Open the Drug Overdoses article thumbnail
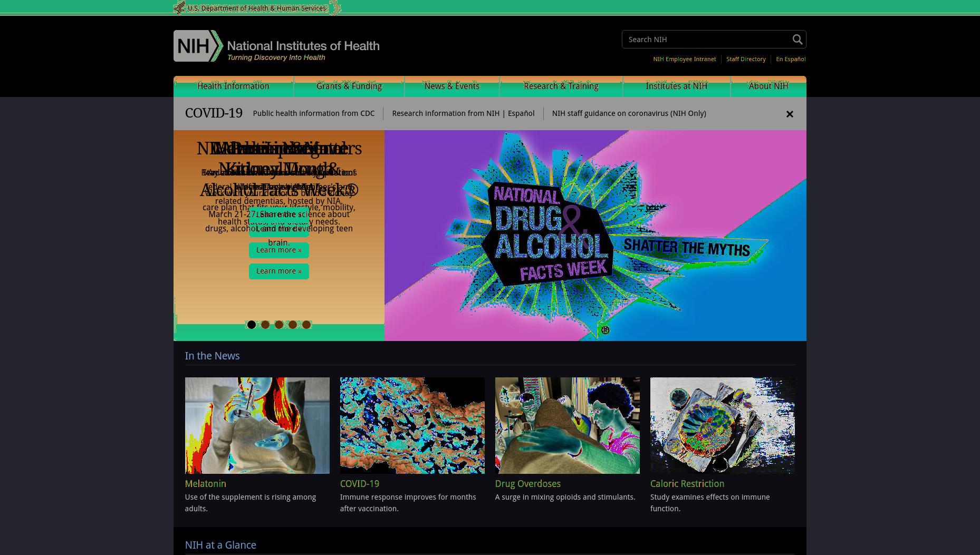The height and width of the screenshot is (555, 980). pos(568,425)
